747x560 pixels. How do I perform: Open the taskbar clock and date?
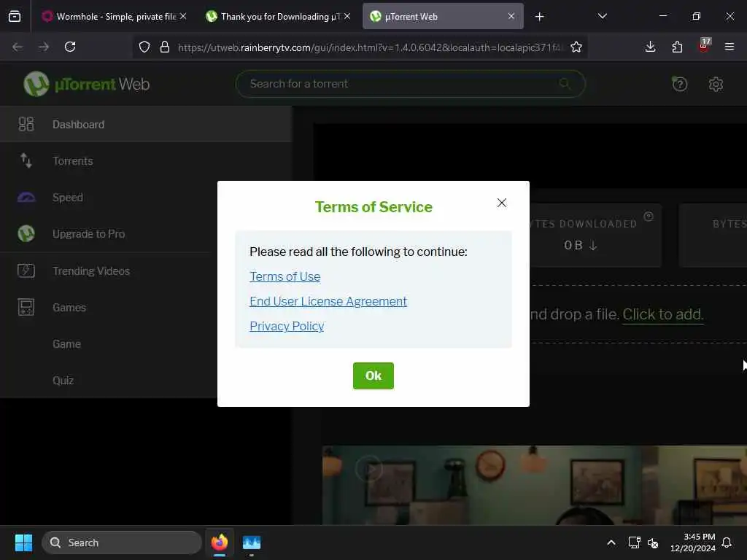pyautogui.click(x=693, y=542)
